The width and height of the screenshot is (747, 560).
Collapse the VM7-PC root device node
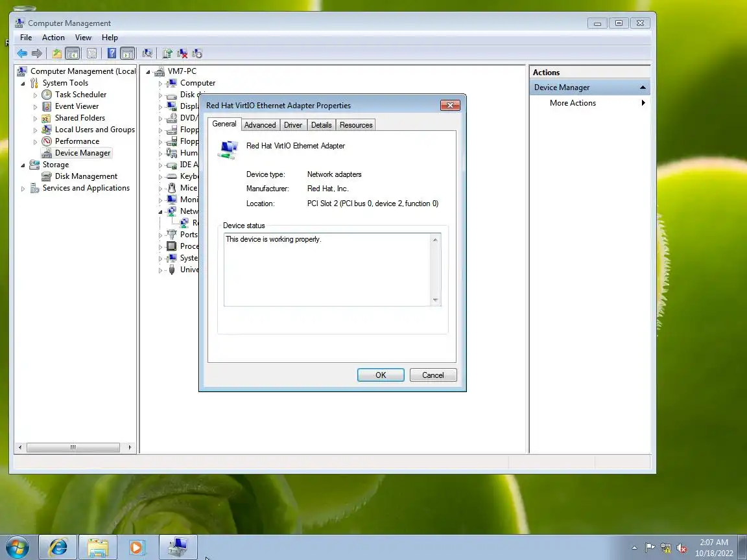pos(148,72)
